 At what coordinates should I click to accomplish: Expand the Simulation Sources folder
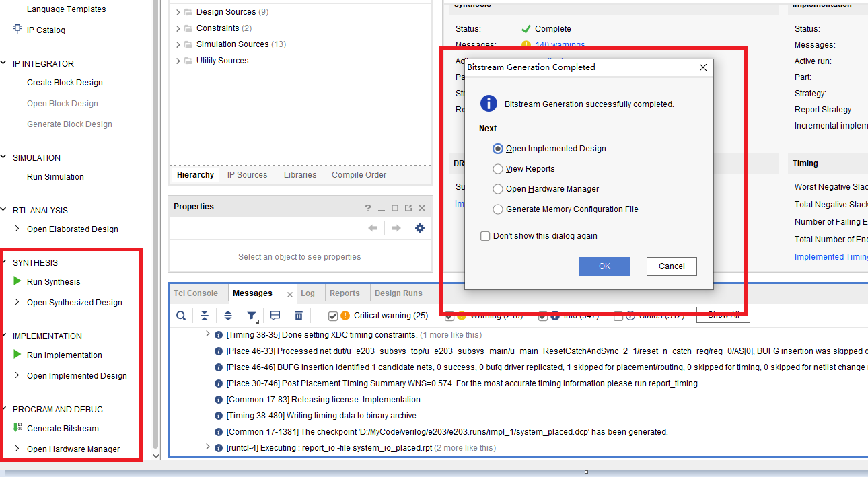(178, 44)
